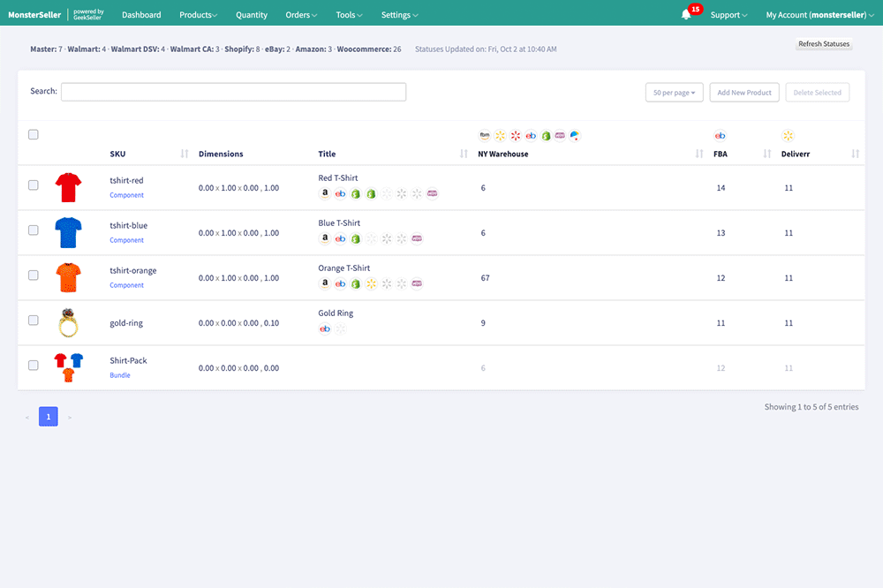
Task: Expand the Products menu
Action: click(x=198, y=15)
